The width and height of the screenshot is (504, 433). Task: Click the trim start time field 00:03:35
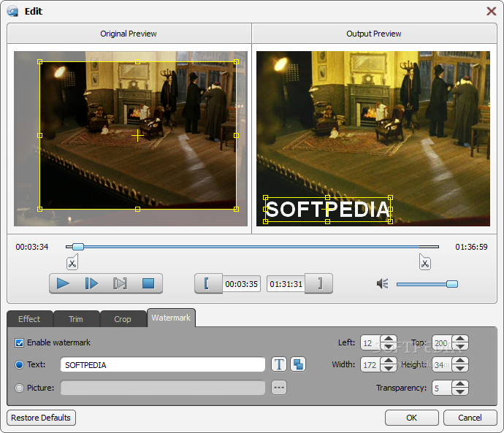pos(241,284)
